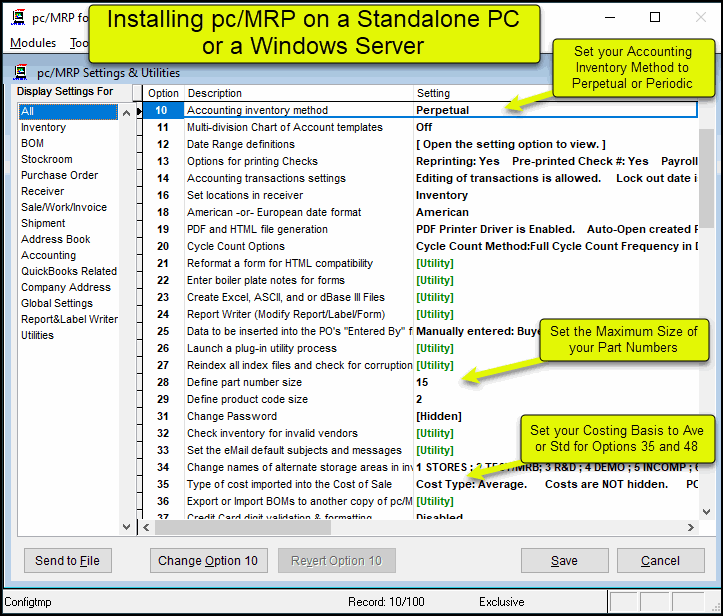Select option 16 Set locations in receiver
This screenshot has width=723, height=616.
pos(420,195)
